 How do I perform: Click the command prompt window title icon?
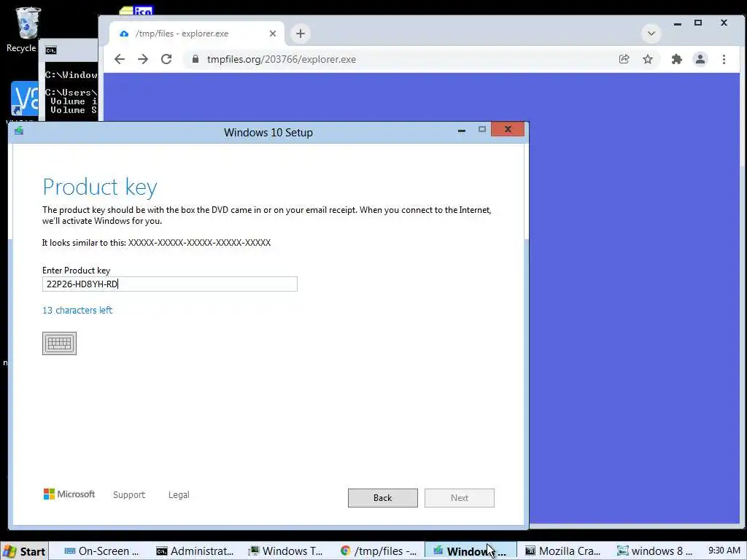pyautogui.click(x=51, y=50)
